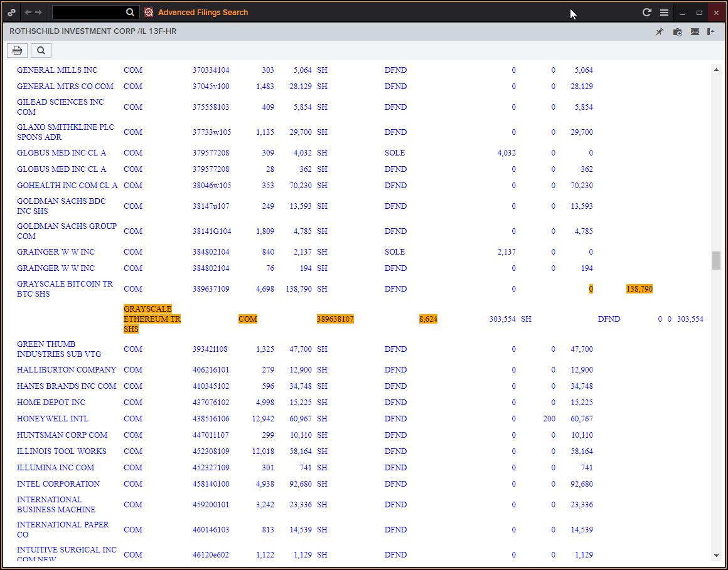728x570 pixels.
Task: Select the Advanced Filings Search title
Action: click(x=203, y=13)
